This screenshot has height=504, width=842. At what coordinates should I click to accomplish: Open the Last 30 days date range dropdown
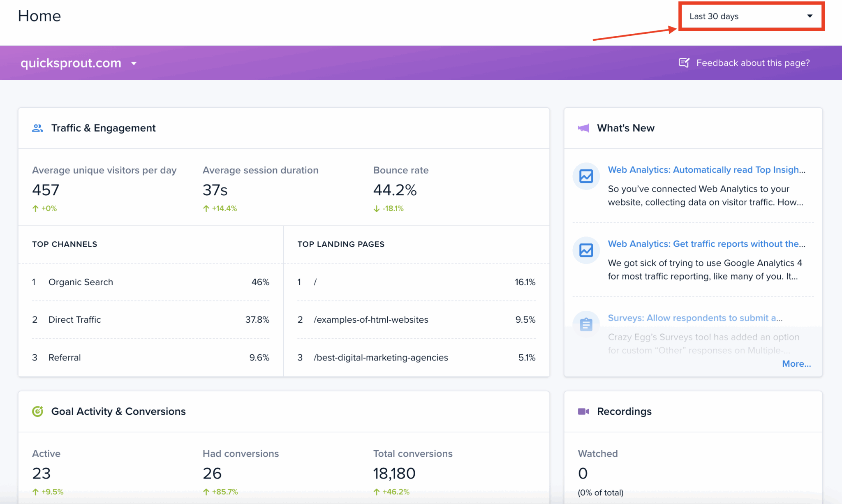(x=751, y=16)
